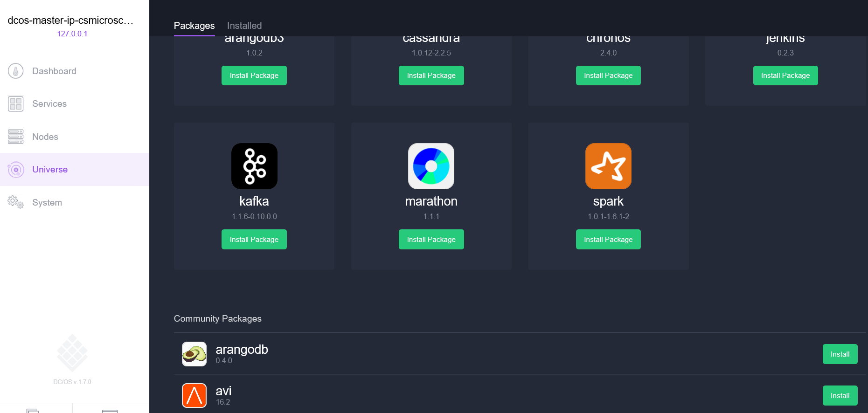The width and height of the screenshot is (868, 413).
Task: Click the kafka package logo
Action: click(254, 166)
